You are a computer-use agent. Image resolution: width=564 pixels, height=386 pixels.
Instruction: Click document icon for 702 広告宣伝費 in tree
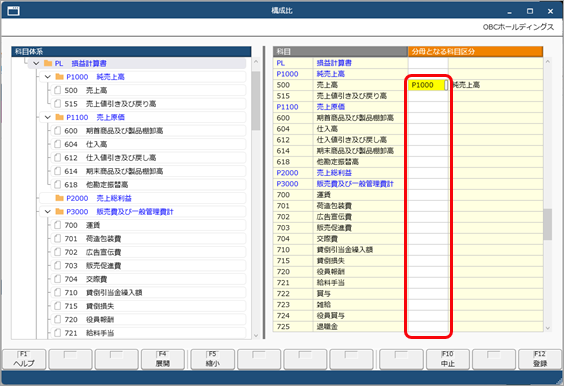57,252
